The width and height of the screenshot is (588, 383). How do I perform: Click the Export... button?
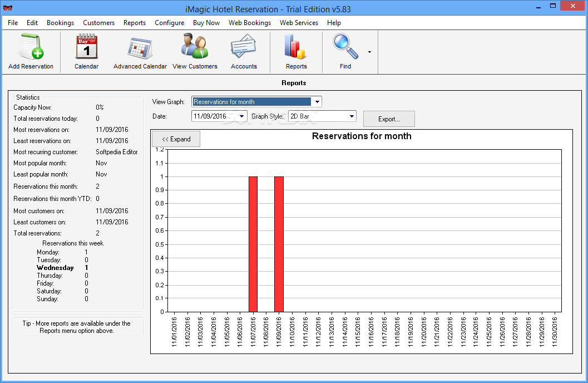pyautogui.click(x=389, y=119)
